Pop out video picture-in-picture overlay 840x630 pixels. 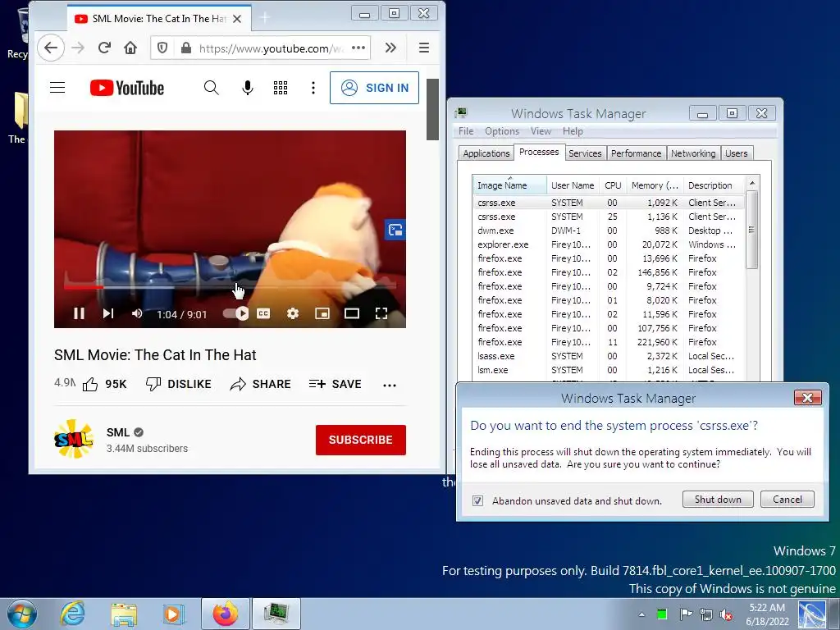(395, 230)
